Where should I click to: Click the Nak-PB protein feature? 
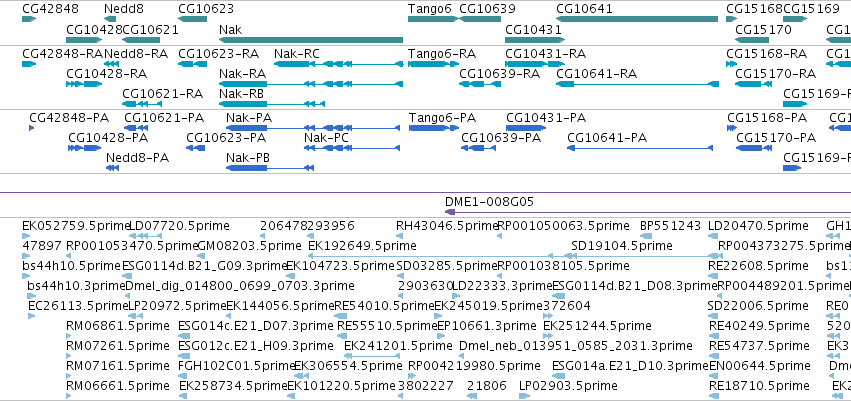(270, 168)
